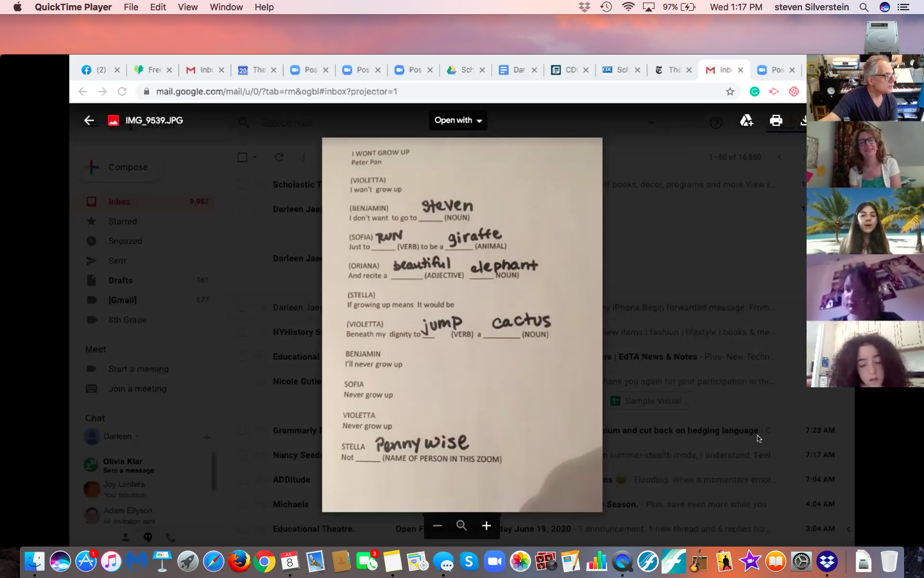The width and height of the screenshot is (924, 578).
Task: Open Spotlight search in menu bar
Action: pyautogui.click(x=864, y=7)
